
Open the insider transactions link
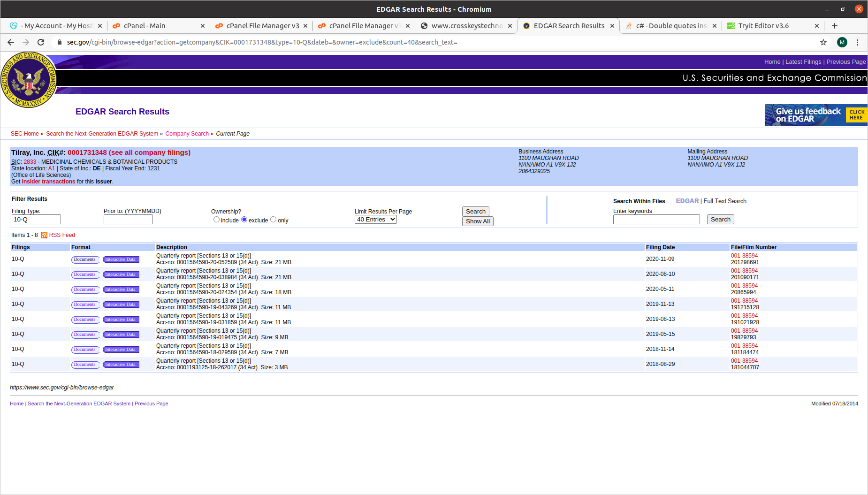pos(48,182)
